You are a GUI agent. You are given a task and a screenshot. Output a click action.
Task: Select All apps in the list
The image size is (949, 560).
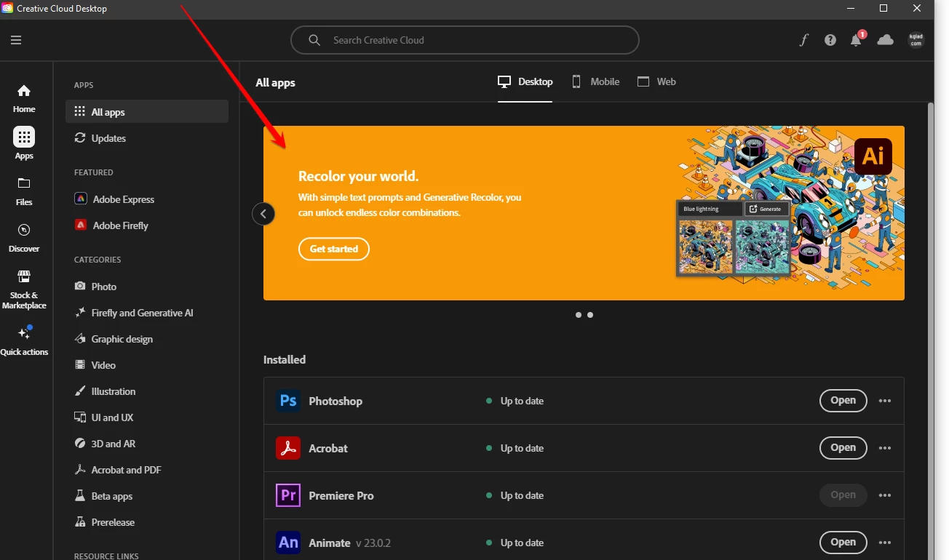[x=147, y=112]
